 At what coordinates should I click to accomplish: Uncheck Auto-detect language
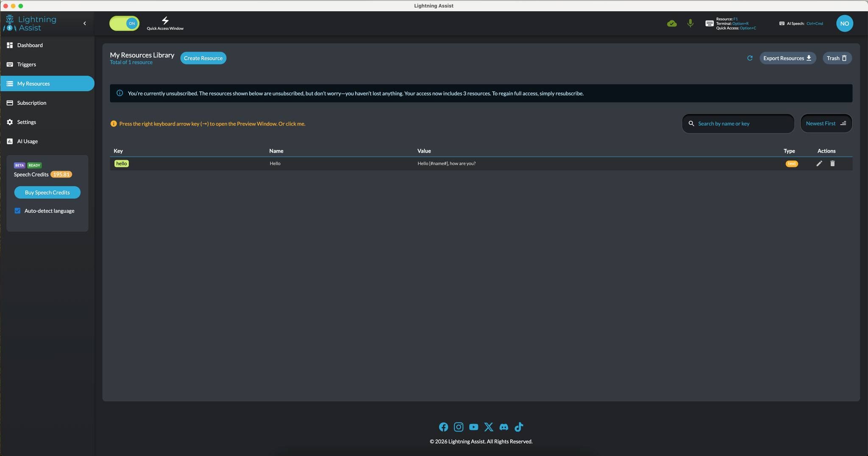[17, 210]
